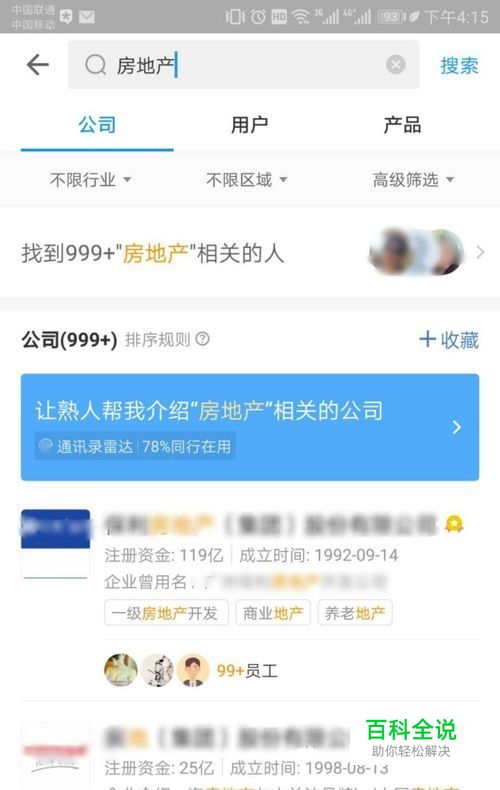Open the first company's logo thumbnail
500x790 pixels.
click(x=55, y=544)
